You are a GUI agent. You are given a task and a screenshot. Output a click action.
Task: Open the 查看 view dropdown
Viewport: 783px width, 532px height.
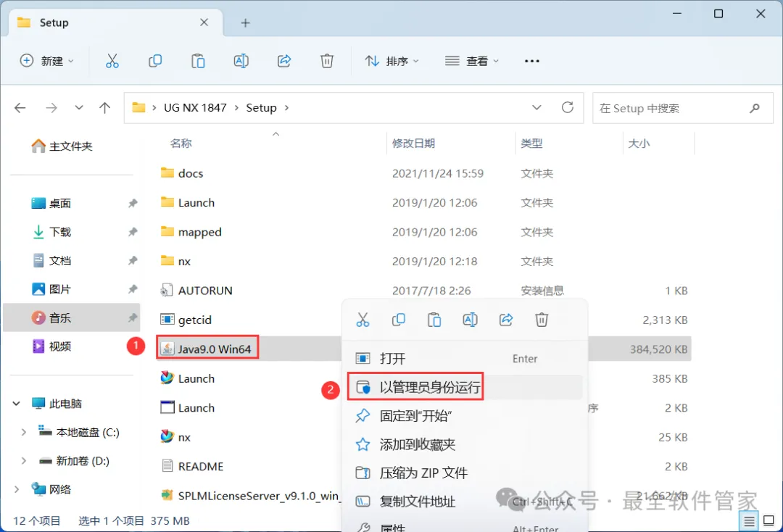coord(472,61)
